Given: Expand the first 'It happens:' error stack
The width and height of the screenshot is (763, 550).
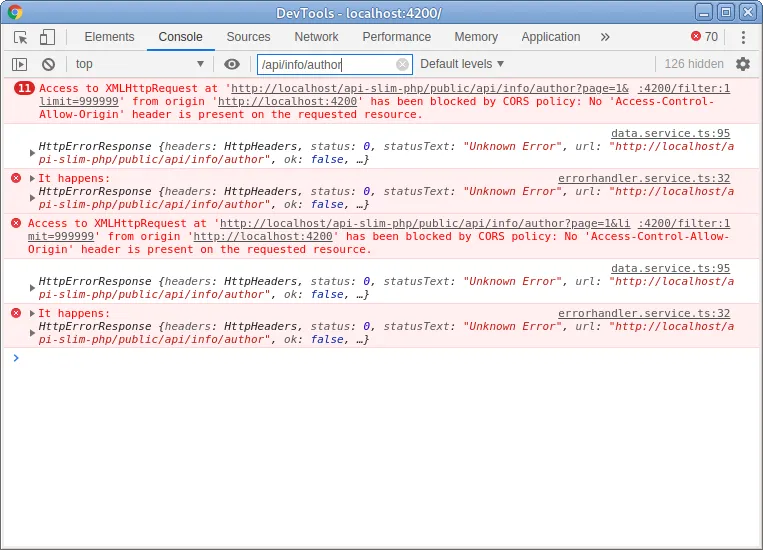Looking at the screenshot, I should tap(32, 178).
